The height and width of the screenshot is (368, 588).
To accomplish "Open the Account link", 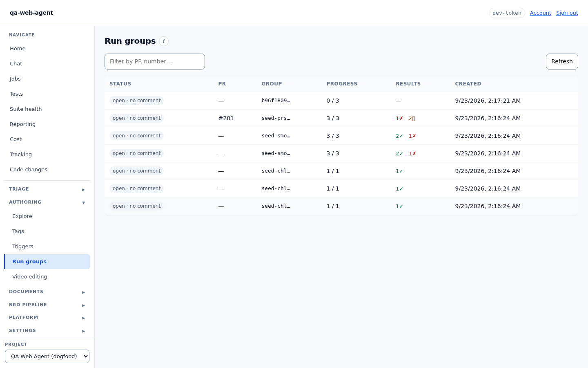I will (x=540, y=13).
